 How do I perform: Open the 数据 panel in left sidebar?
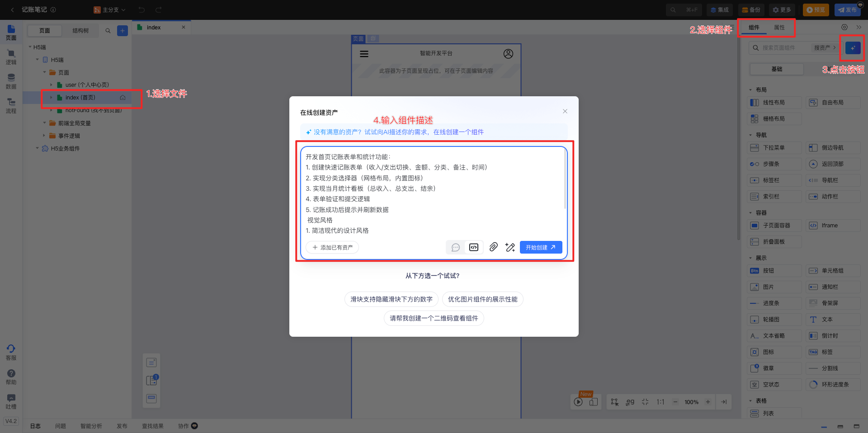11,81
